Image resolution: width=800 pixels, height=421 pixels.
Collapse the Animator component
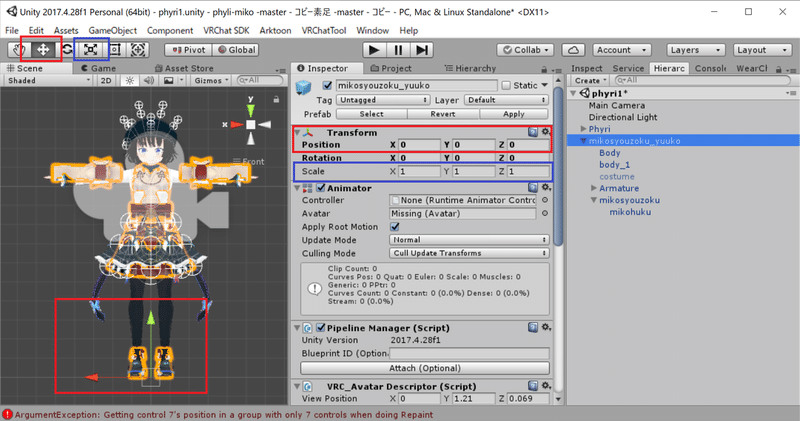pos(297,188)
